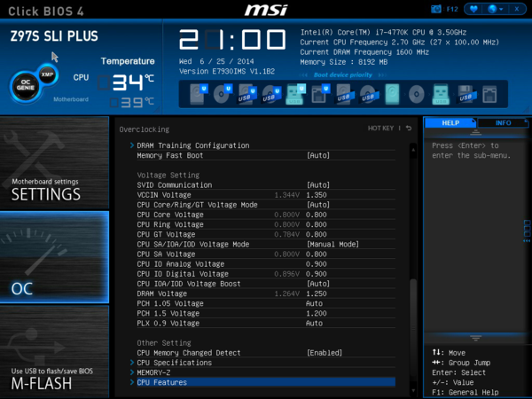
Task: Select the UEFI hard disk boot device icon
Action: tap(198, 94)
